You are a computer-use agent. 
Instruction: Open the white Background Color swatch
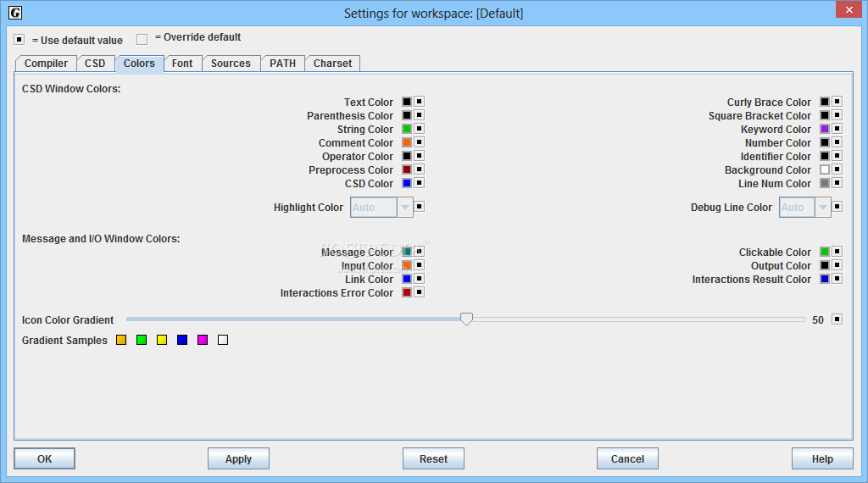pyautogui.click(x=825, y=169)
